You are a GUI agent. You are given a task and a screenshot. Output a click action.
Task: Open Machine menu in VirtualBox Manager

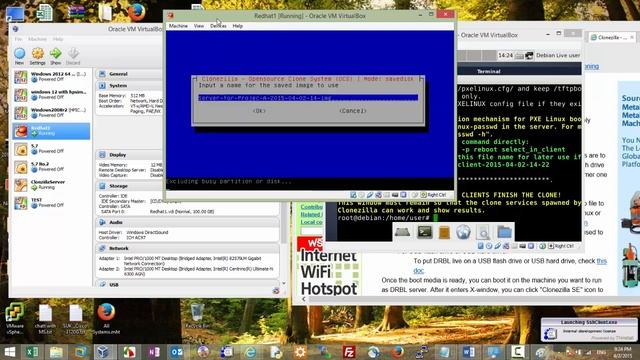(x=38, y=39)
